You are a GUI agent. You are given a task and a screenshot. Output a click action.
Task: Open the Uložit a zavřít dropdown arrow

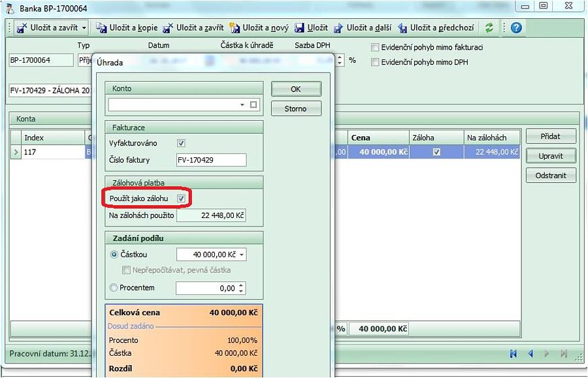(x=84, y=28)
